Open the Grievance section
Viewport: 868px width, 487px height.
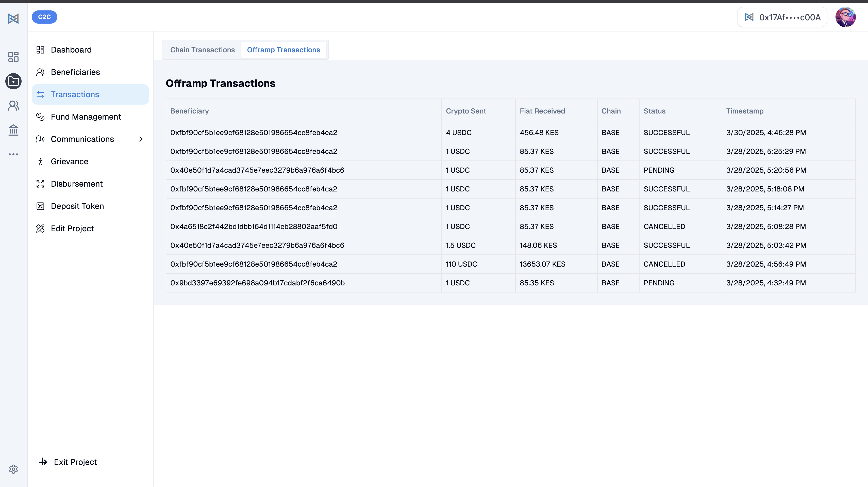69,161
